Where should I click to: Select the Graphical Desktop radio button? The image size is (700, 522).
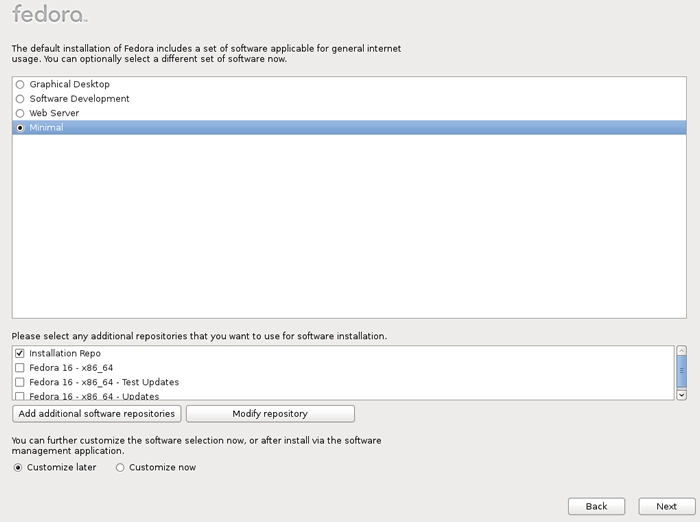point(20,84)
